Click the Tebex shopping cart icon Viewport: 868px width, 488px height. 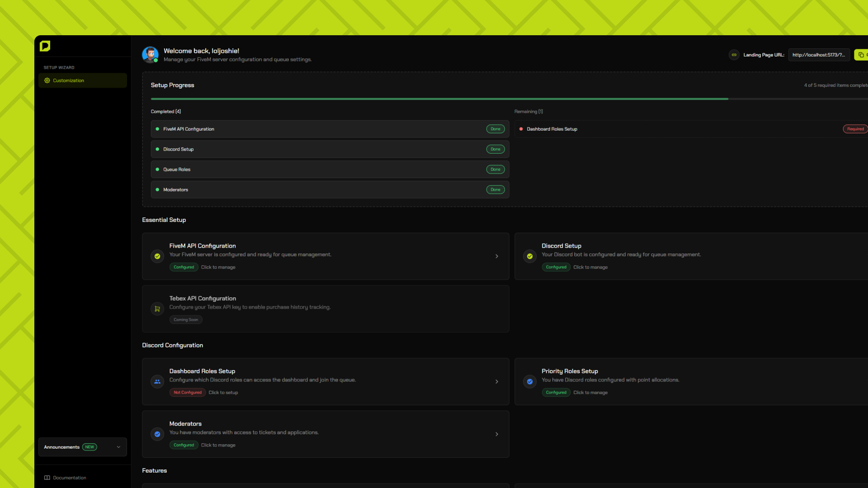coord(157,309)
